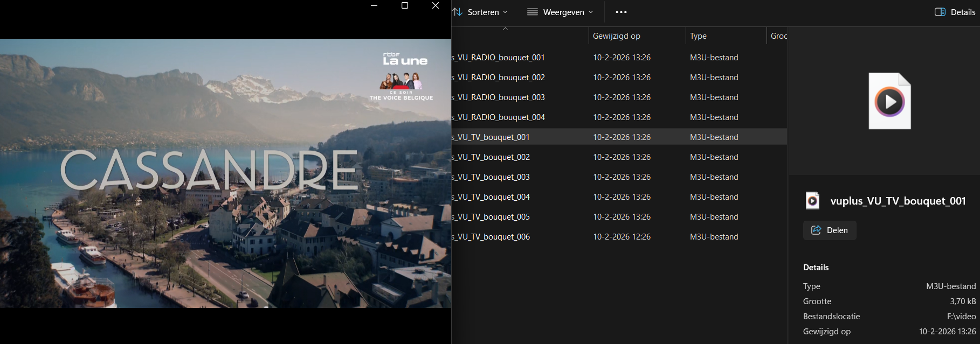Open the three-dots more options menu
The image size is (980, 344).
[x=621, y=12]
